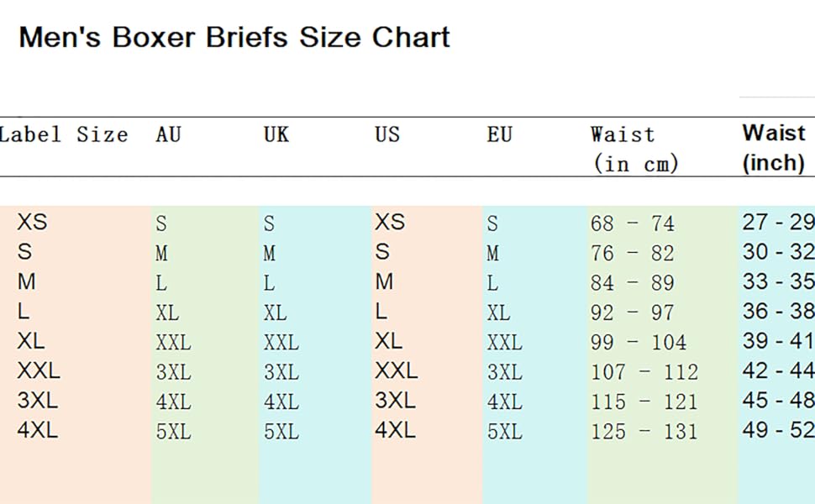Select the Waist (inch) header

pos(774,148)
